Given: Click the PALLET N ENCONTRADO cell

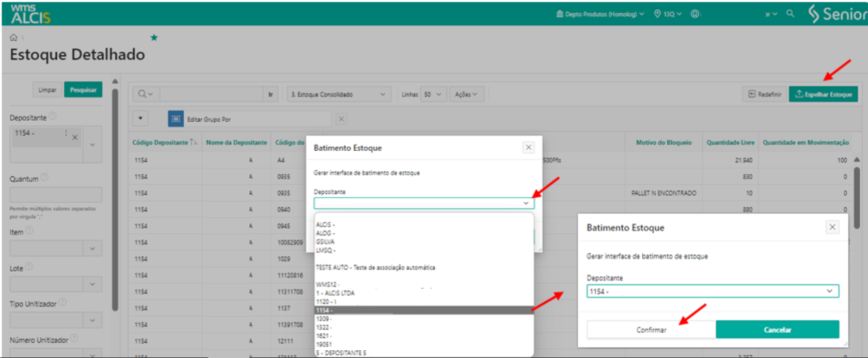Looking at the screenshot, I should pos(664,193).
